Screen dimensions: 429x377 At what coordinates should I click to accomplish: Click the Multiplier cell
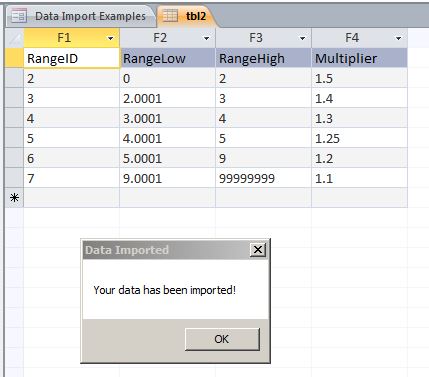pos(359,58)
